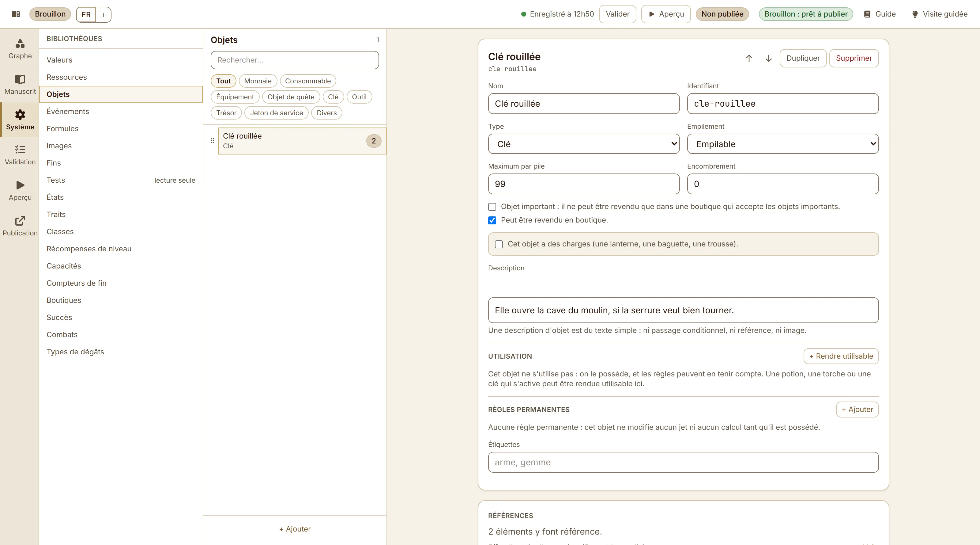Click the Valider button
The height and width of the screenshot is (545, 980).
(x=617, y=14)
